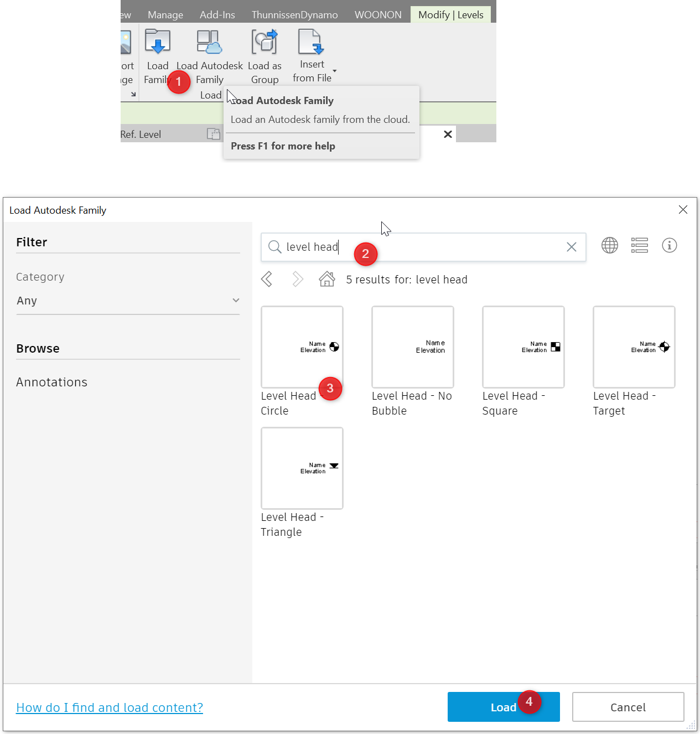Click the info icon near the search bar
700x734 pixels.
670,245
